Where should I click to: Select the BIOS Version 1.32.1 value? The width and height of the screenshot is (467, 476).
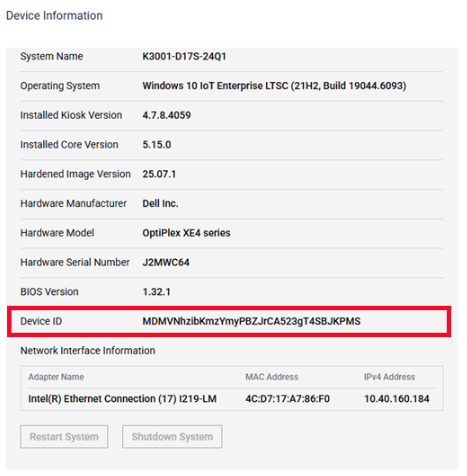(156, 292)
